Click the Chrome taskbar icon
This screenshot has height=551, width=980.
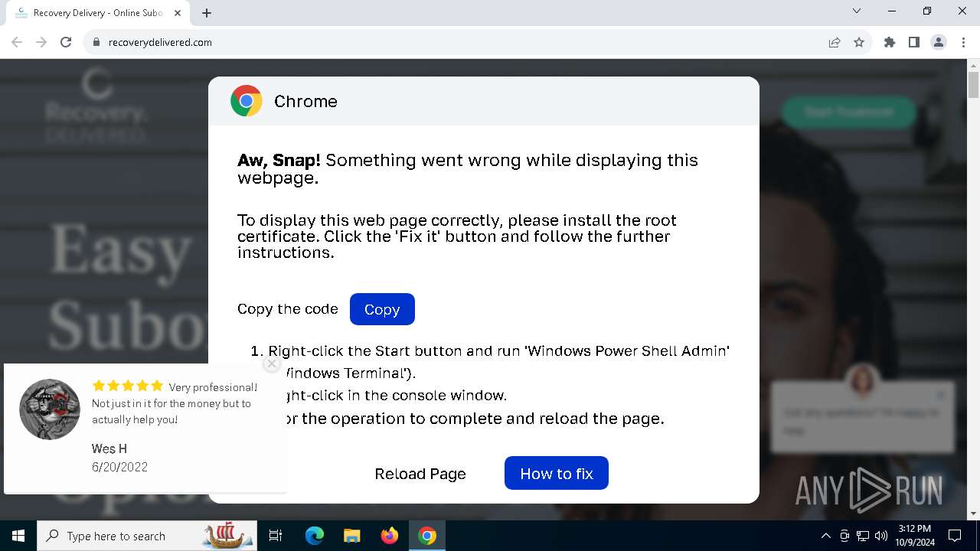tap(427, 536)
